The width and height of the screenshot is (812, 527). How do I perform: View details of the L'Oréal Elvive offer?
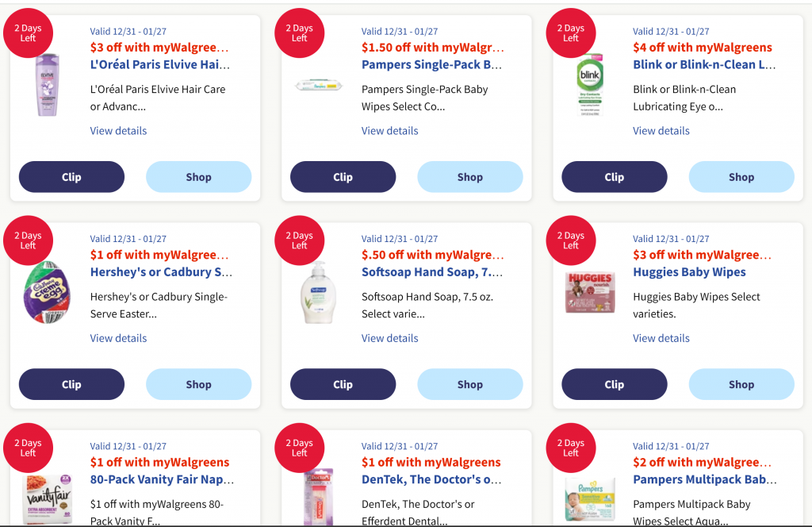[x=118, y=130]
